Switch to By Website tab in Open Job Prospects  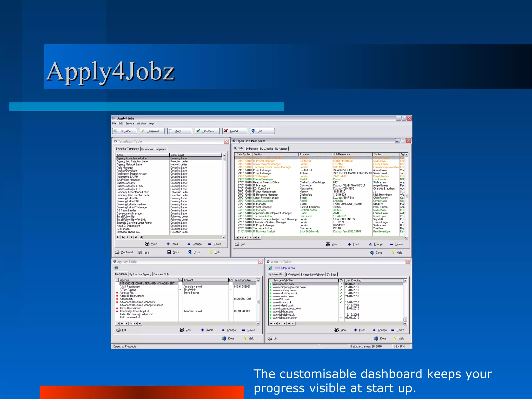[x=267, y=149]
